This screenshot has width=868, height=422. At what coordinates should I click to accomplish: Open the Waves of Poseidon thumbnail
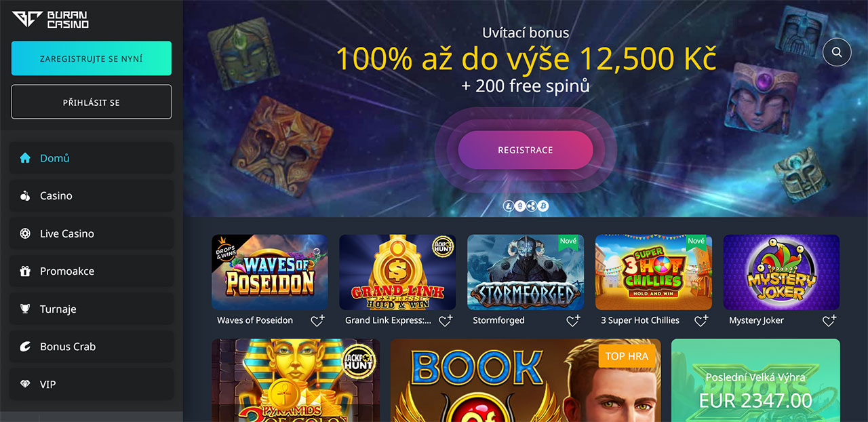coord(270,272)
